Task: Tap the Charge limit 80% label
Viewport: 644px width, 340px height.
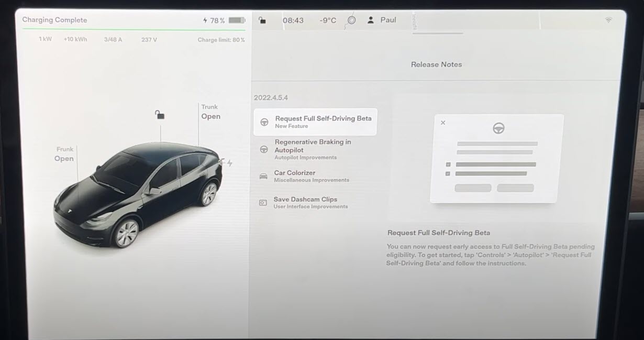Action: tap(221, 40)
